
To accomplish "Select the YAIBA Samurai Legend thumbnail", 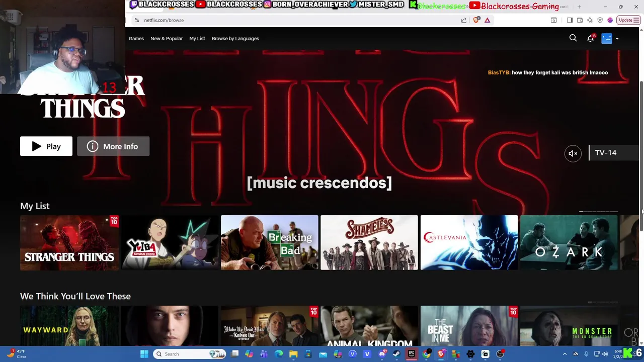I will [170, 243].
